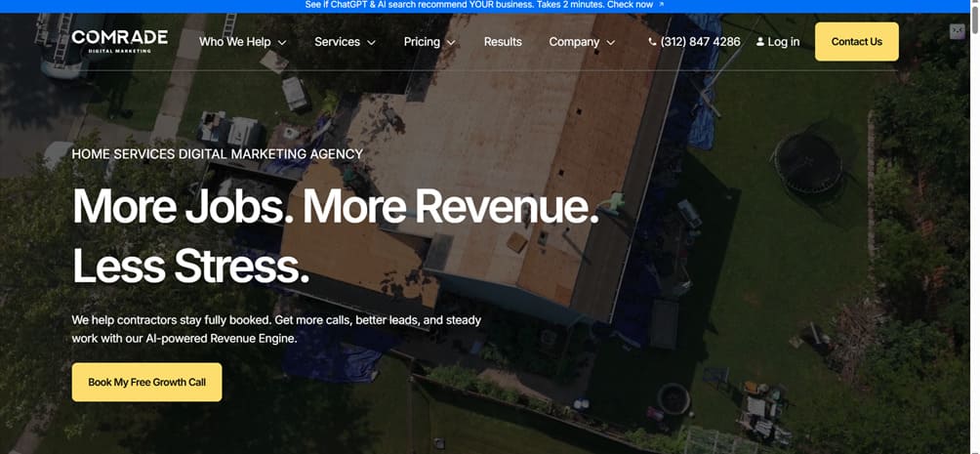Click the user profile icon beside Log in

(760, 42)
